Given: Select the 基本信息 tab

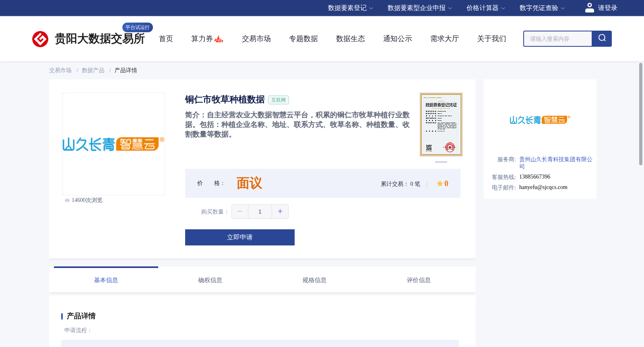Looking at the screenshot, I should 106,280.
